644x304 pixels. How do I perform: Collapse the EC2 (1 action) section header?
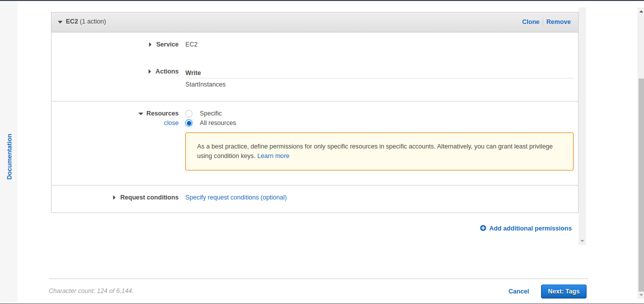[60, 22]
